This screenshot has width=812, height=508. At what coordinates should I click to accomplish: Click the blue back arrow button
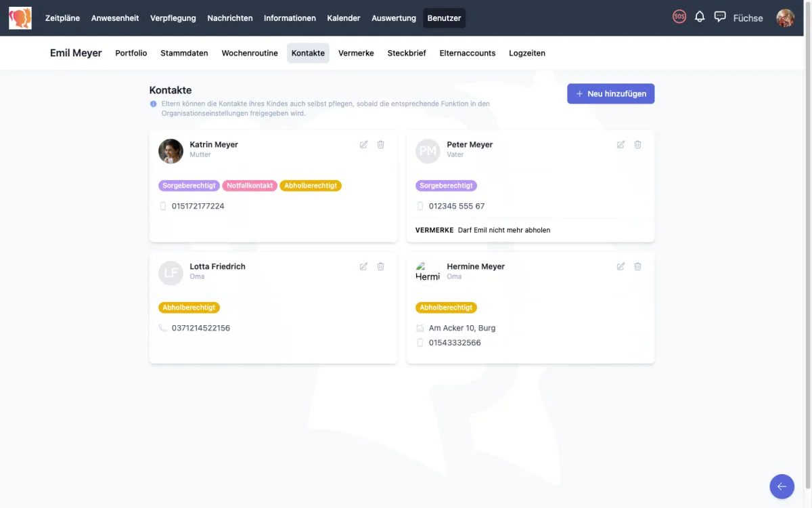[782, 486]
